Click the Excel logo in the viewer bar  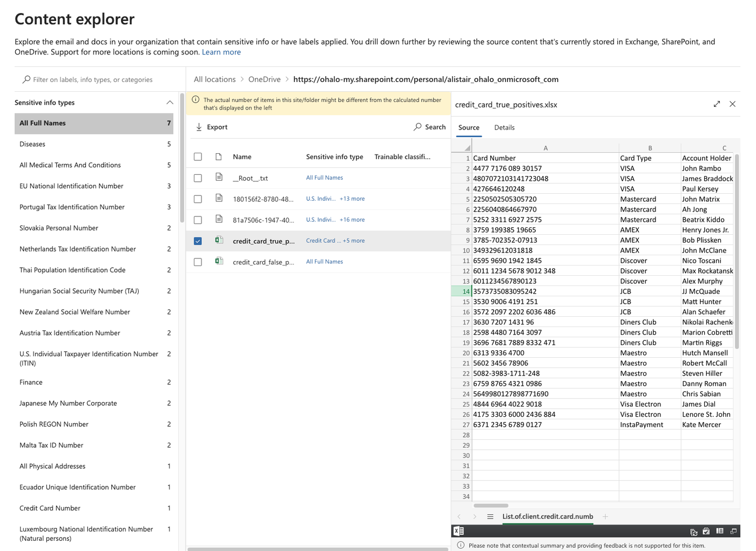tap(458, 531)
